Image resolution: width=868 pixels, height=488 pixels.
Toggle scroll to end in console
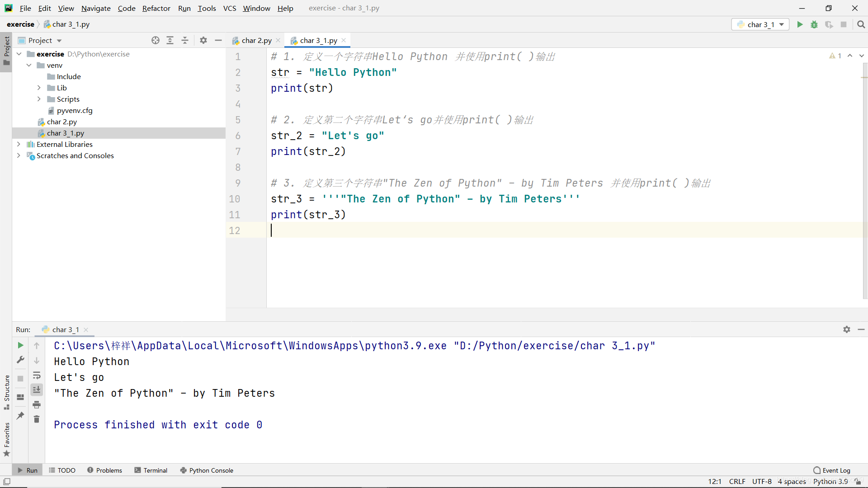(x=37, y=389)
